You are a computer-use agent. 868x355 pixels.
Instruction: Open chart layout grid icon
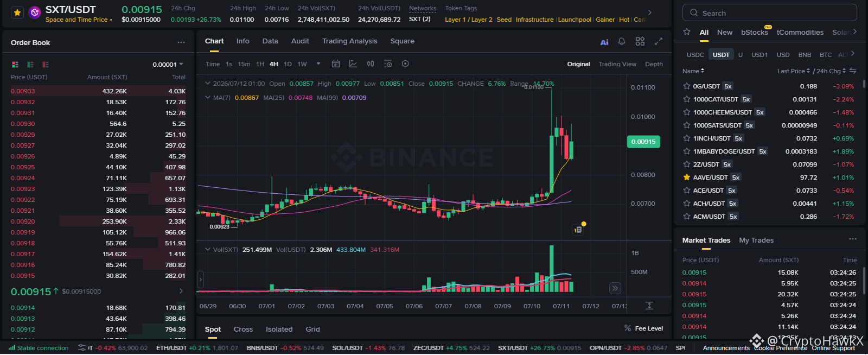pyautogui.click(x=640, y=41)
